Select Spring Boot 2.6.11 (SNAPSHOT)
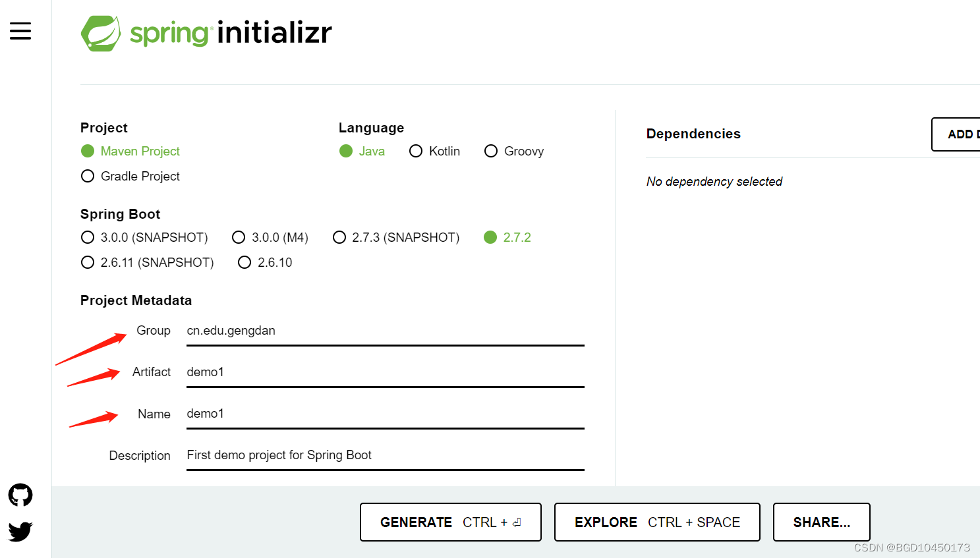Screen dimensions: 980x558 click(148, 262)
